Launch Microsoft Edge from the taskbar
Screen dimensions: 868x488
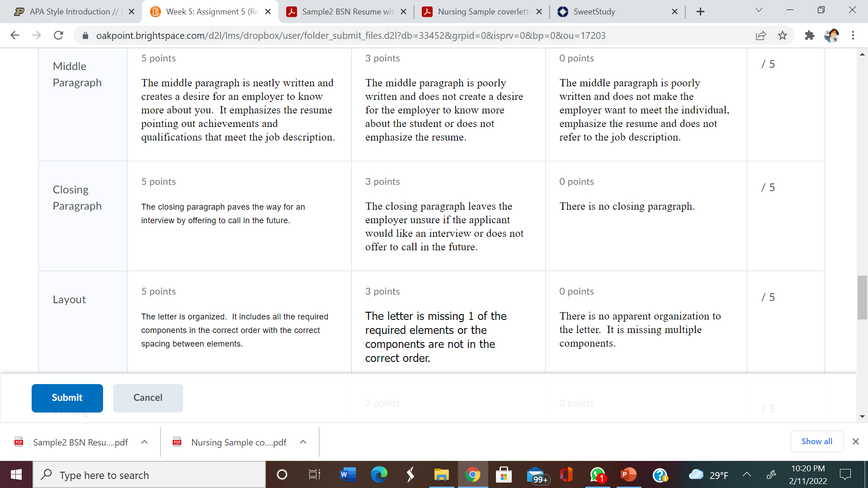(379, 474)
